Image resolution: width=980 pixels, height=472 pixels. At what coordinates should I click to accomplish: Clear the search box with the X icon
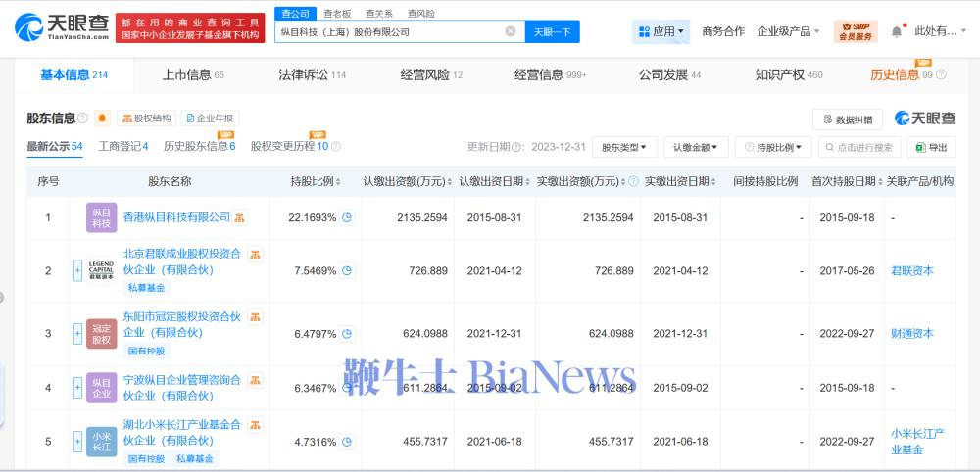(x=511, y=31)
